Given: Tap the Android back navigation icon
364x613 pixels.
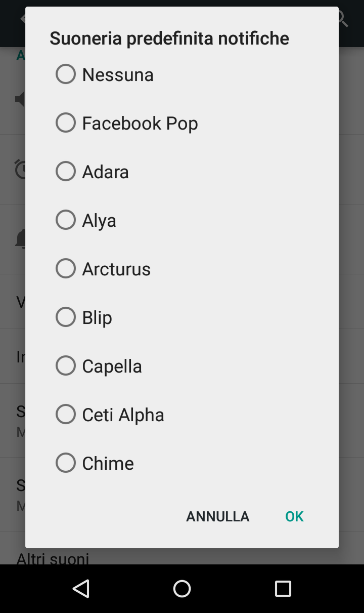Looking at the screenshot, I should coord(81,589).
